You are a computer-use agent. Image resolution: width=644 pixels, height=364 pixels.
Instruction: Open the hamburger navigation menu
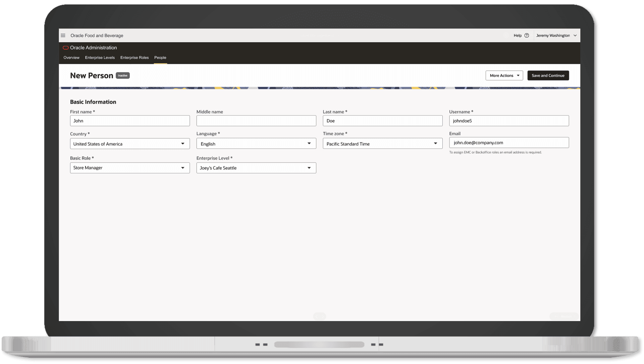pos(63,36)
